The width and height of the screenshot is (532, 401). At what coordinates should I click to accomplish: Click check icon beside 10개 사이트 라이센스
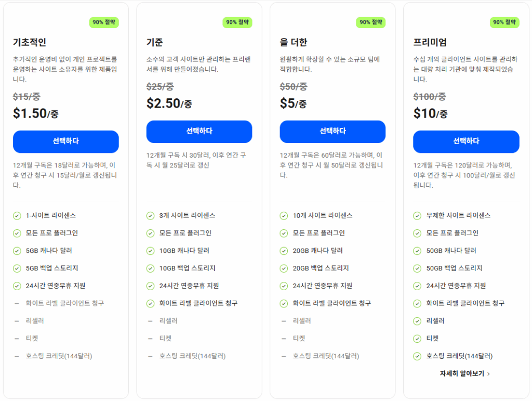point(284,215)
